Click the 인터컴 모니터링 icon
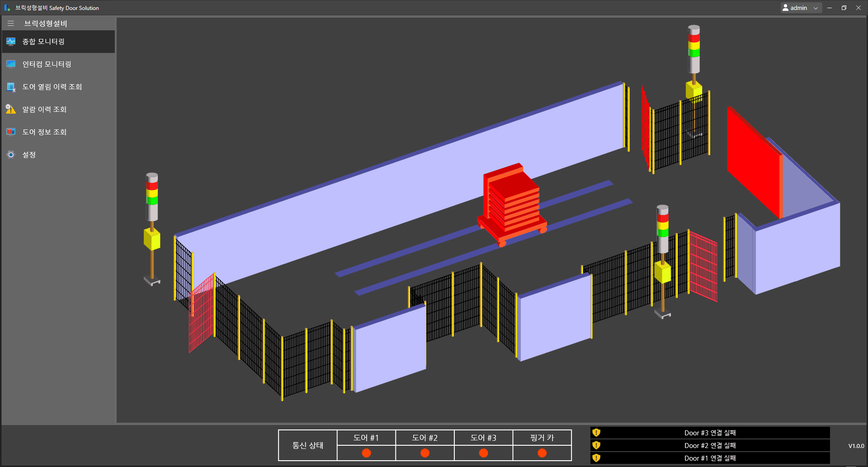 point(11,64)
